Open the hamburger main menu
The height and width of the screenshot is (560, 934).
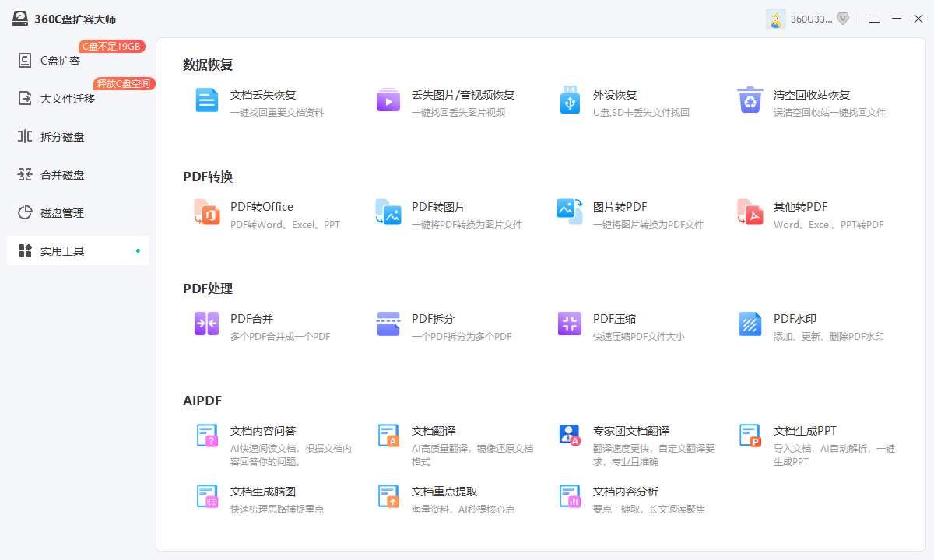tap(875, 19)
